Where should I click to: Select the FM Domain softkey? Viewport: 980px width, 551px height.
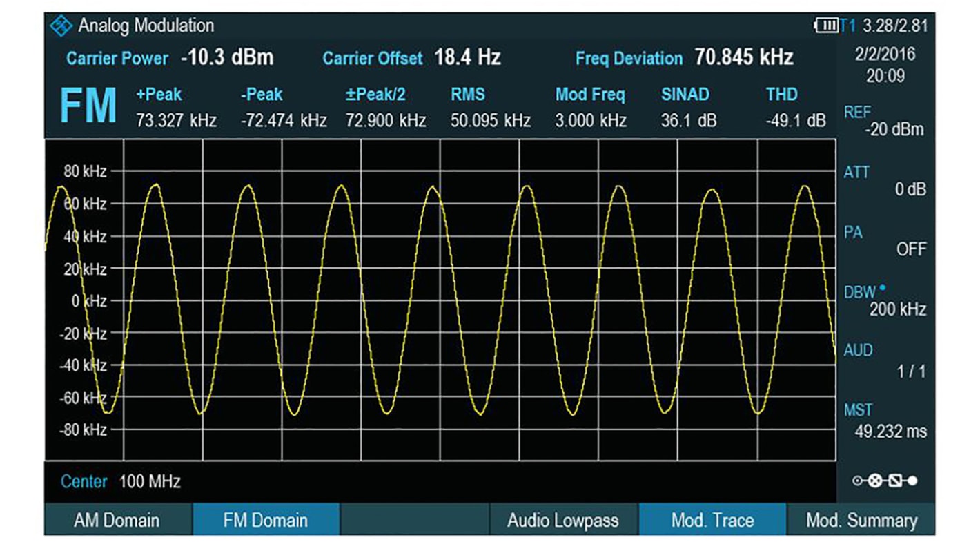click(266, 519)
